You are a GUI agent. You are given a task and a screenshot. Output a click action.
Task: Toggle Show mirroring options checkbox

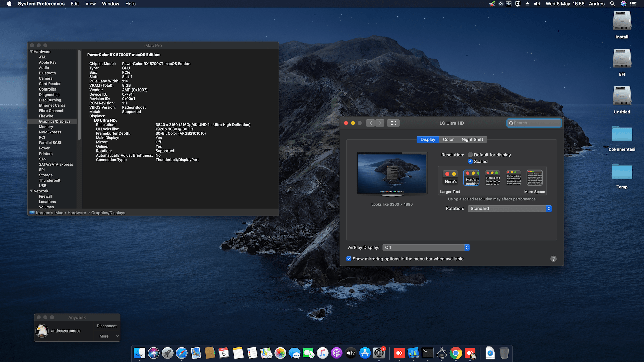coord(349,259)
